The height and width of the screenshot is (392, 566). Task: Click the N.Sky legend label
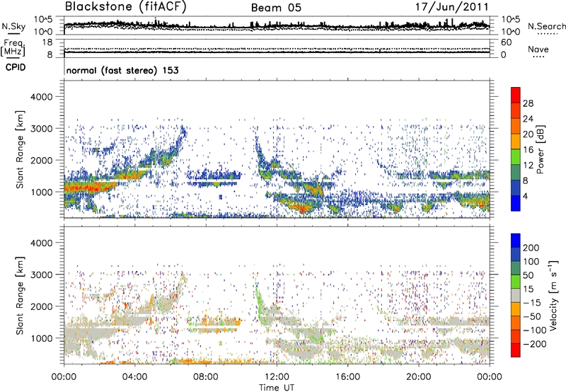click(x=13, y=26)
